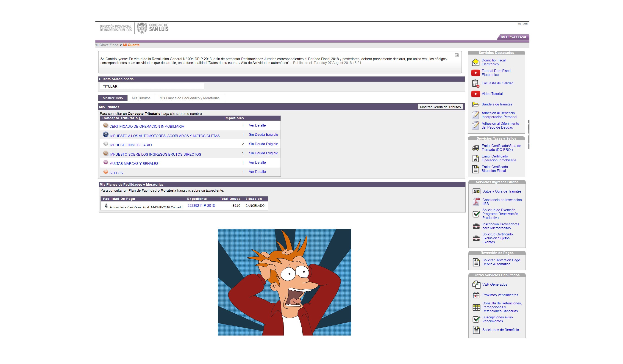Click the Solicitud de Exención checkmark icon
Screen dimensions: 623x364
pyautogui.click(x=476, y=214)
